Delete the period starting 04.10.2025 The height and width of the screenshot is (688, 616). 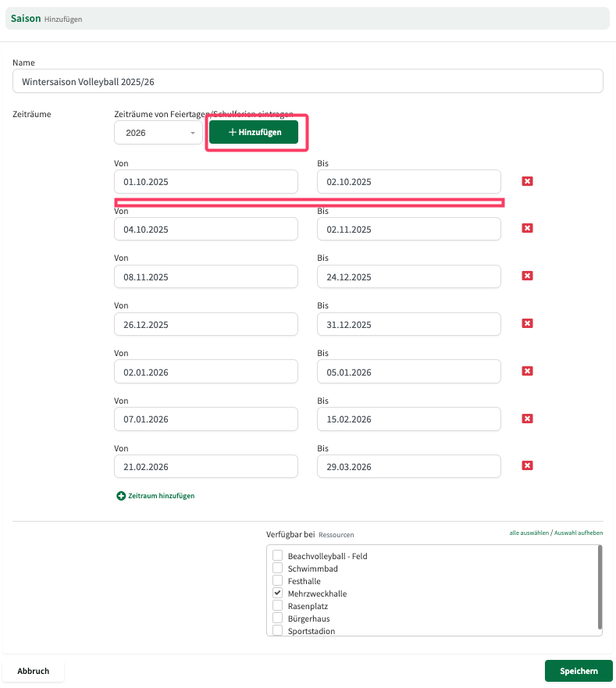click(527, 228)
